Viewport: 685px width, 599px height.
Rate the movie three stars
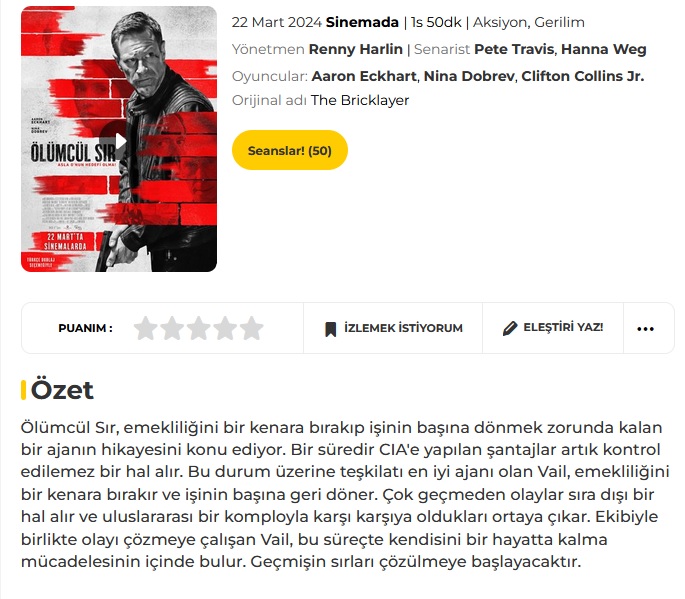point(199,328)
